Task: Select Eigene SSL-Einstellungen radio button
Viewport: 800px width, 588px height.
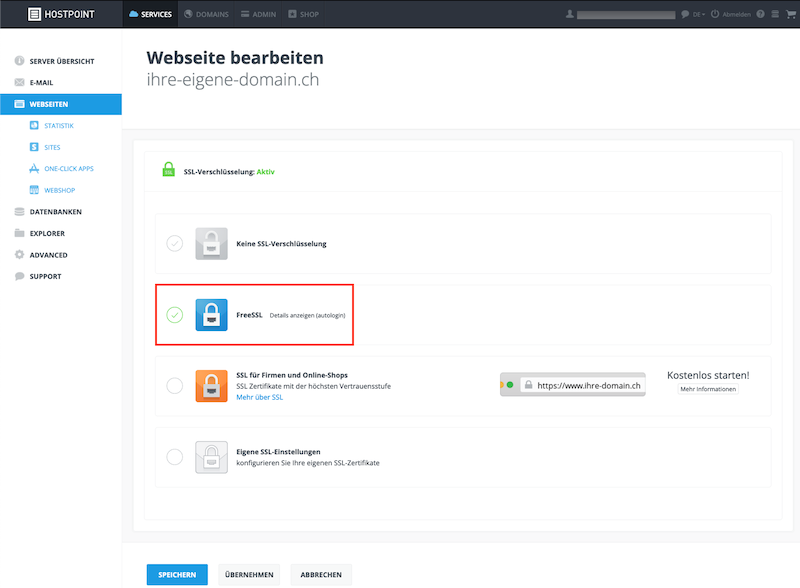Action: click(x=174, y=457)
